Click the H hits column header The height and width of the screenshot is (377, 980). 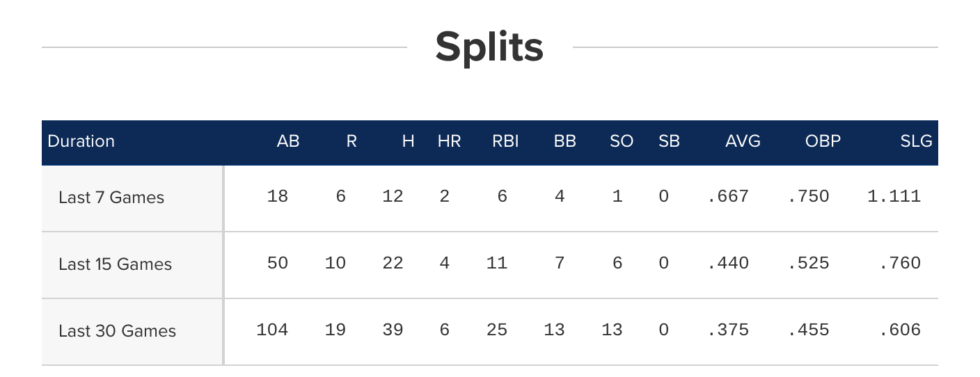(408, 141)
